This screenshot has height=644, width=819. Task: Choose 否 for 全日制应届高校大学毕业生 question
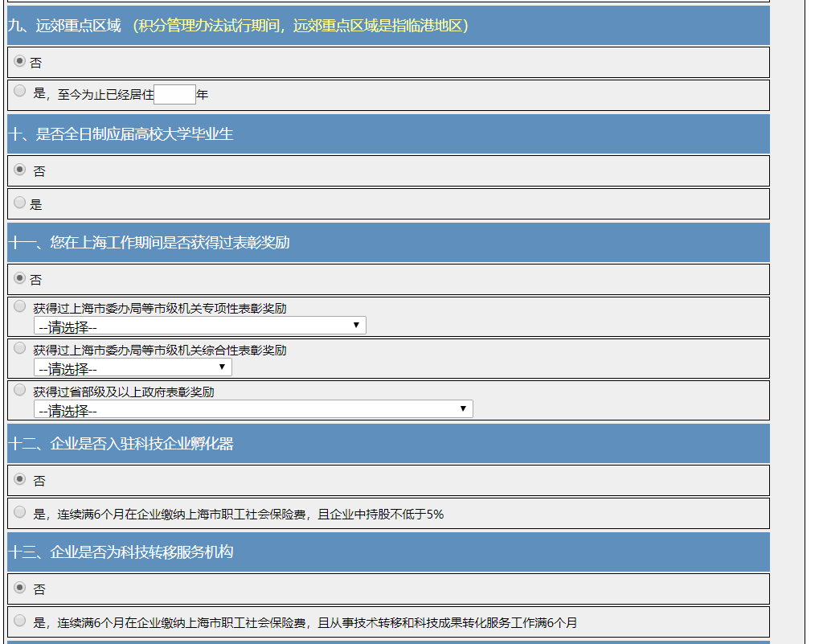click(x=20, y=170)
